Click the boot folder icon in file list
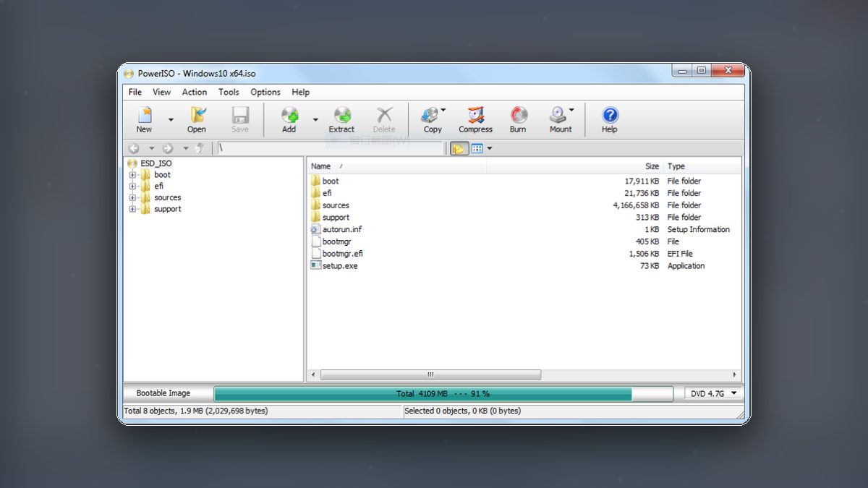This screenshot has width=868, height=488. tap(315, 181)
